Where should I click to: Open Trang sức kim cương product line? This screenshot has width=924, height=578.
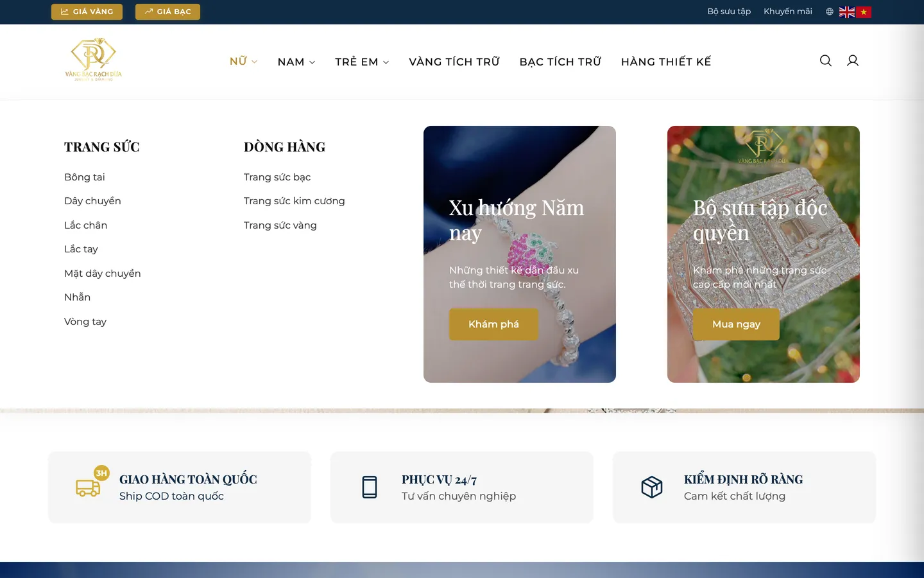point(295,201)
